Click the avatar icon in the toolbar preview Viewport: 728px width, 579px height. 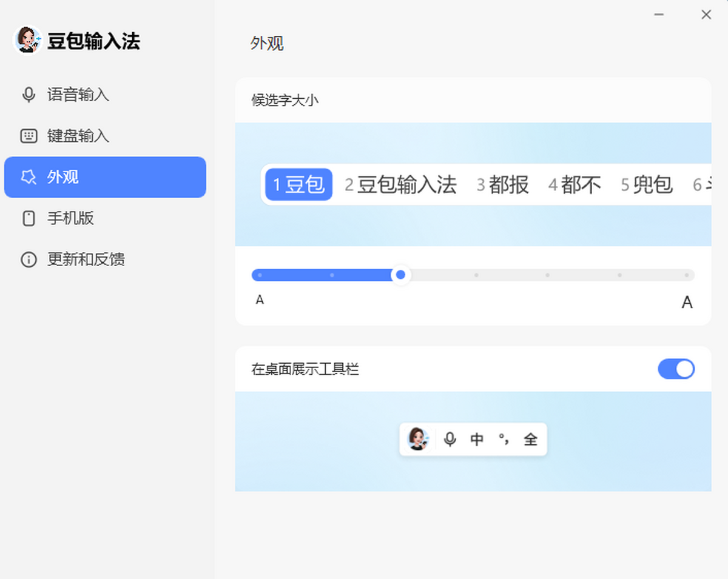point(417,439)
